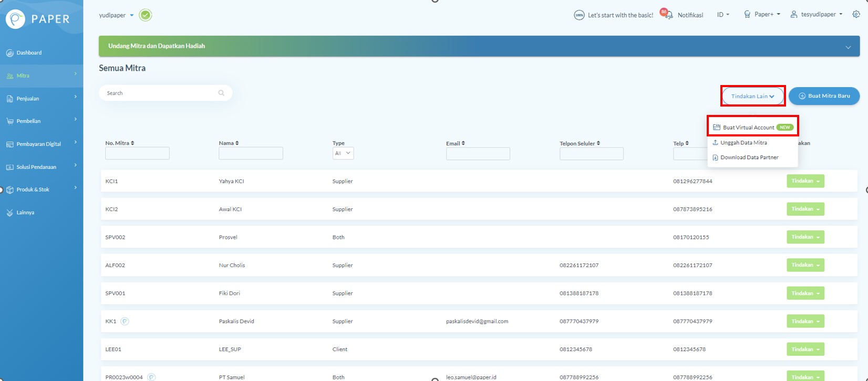Click the LEE01 partner number cell

point(113,349)
